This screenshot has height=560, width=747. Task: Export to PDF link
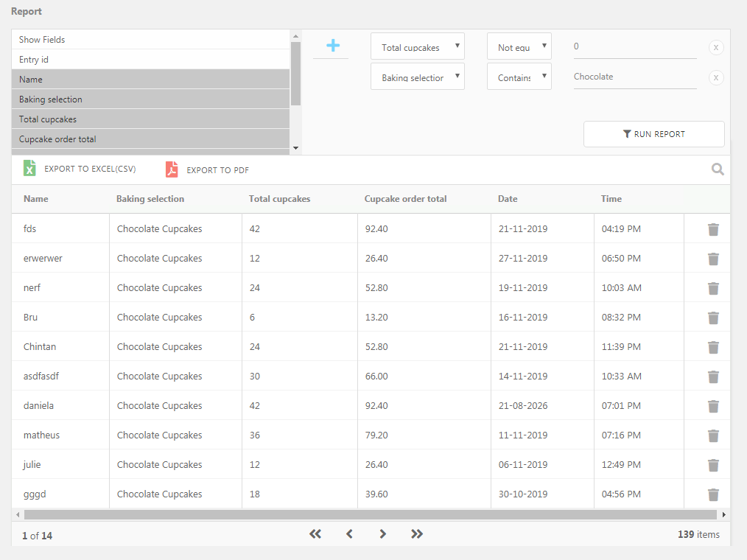click(218, 170)
